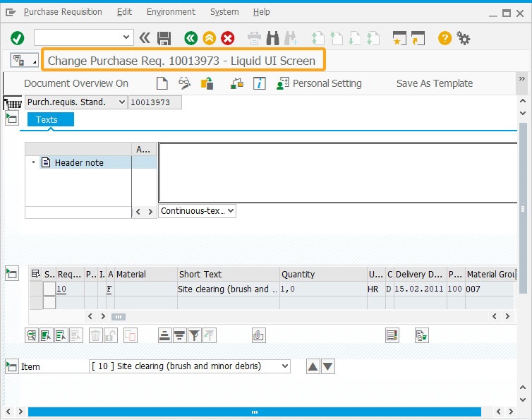This screenshot has width=532, height=420.
Task: Click the Quantity column header
Action: point(323,274)
